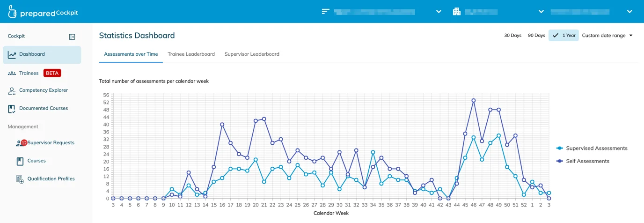Click the week 46 Self Assessments peak point
The height and width of the screenshot is (223, 644).
474,100
